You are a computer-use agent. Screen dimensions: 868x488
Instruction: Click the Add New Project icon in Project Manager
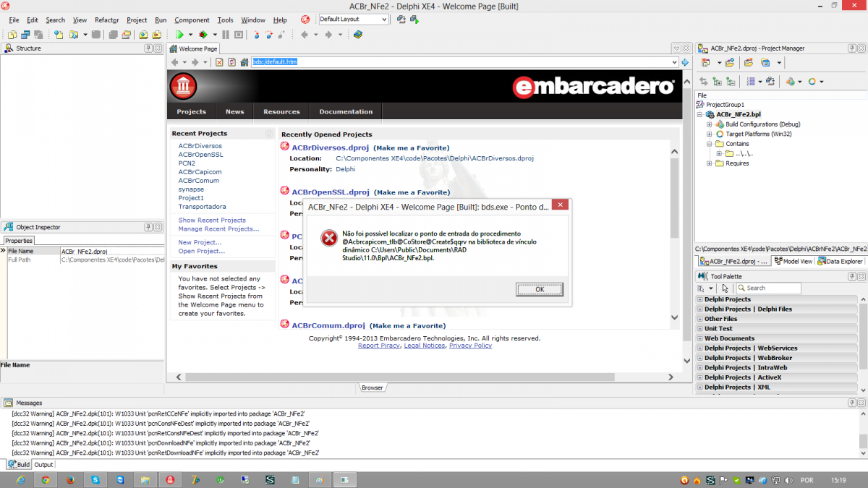705,63
